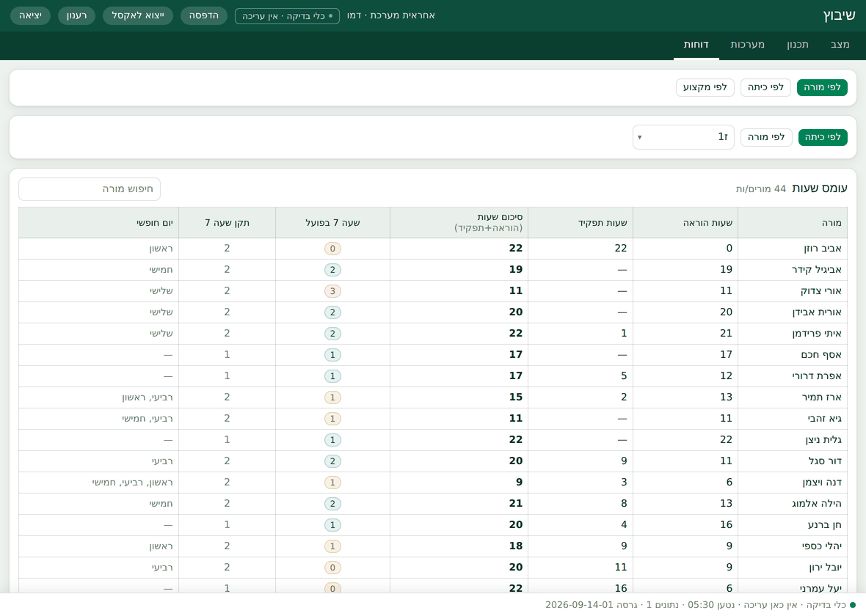
Task: Select teacher אורית אבידן
Action: [817, 312]
